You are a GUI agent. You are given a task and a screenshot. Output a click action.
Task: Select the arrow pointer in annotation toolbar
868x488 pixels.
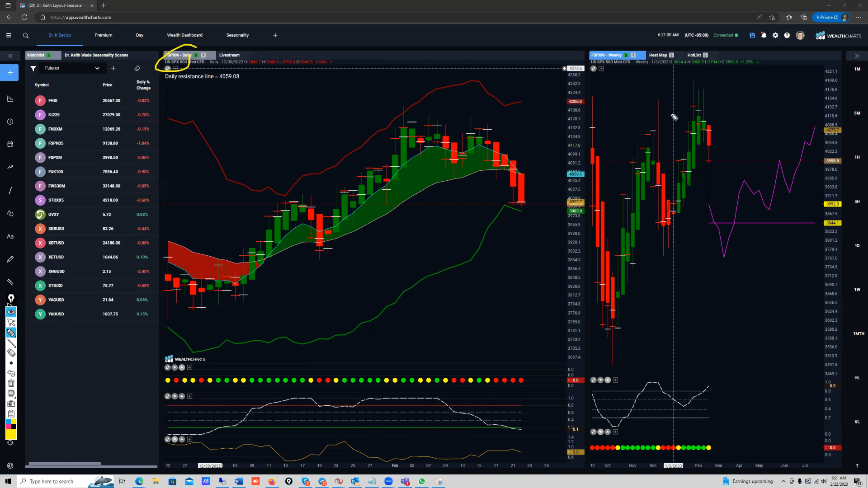pos(11,323)
